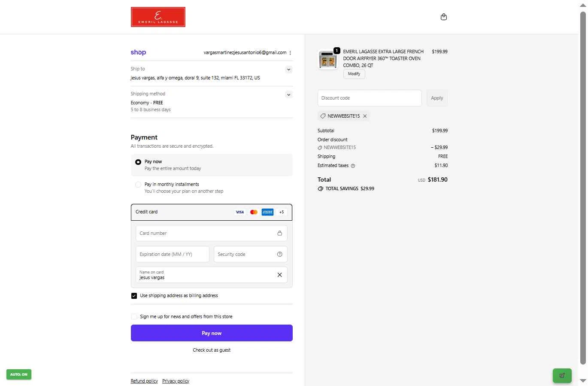The height and width of the screenshot is (386, 588).
Task: Open the Estimated taxes info icon
Action: [353, 166]
